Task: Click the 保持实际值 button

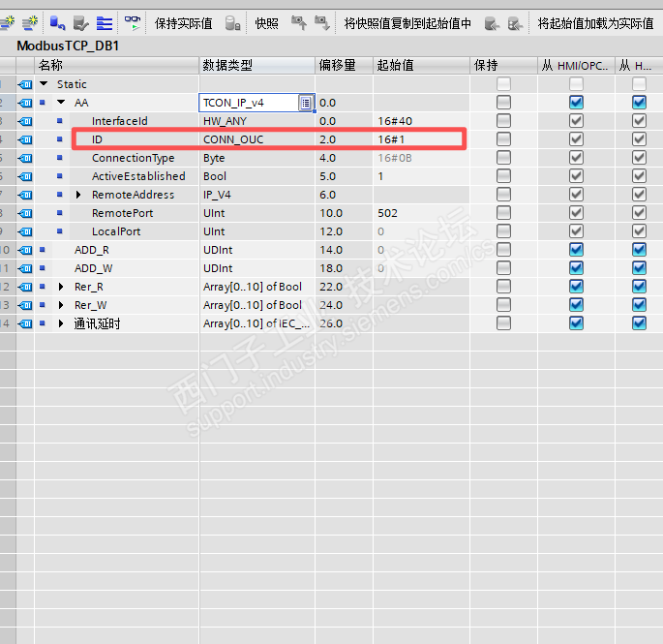Action: click(x=183, y=23)
